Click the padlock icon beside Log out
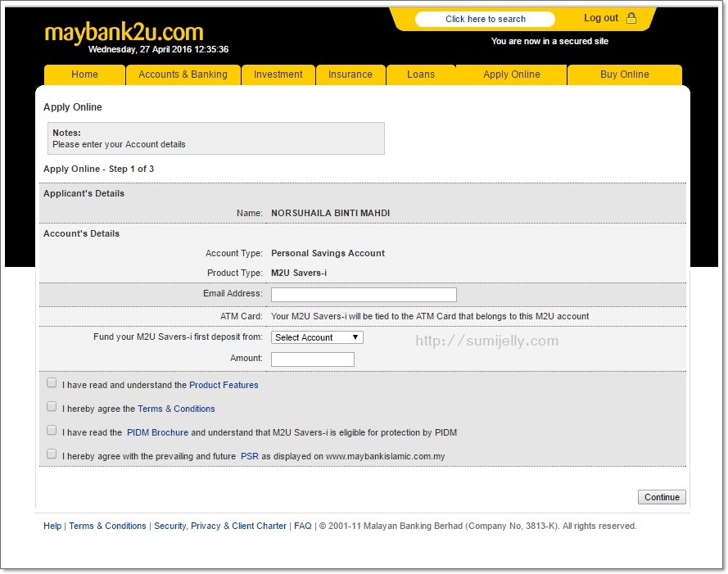Image resolution: width=728 pixels, height=574 pixels. point(631,18)
